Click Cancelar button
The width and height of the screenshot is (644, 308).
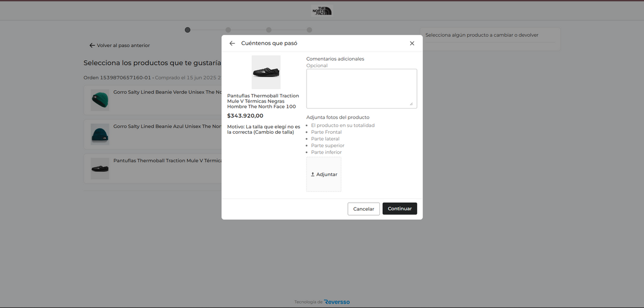coord(364,209)
